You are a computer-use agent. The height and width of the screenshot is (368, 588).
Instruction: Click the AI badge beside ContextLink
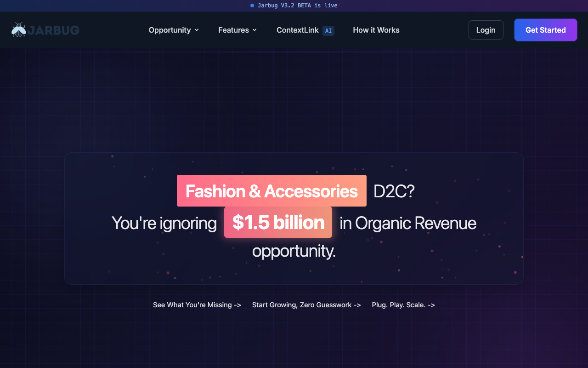(328, 30)
